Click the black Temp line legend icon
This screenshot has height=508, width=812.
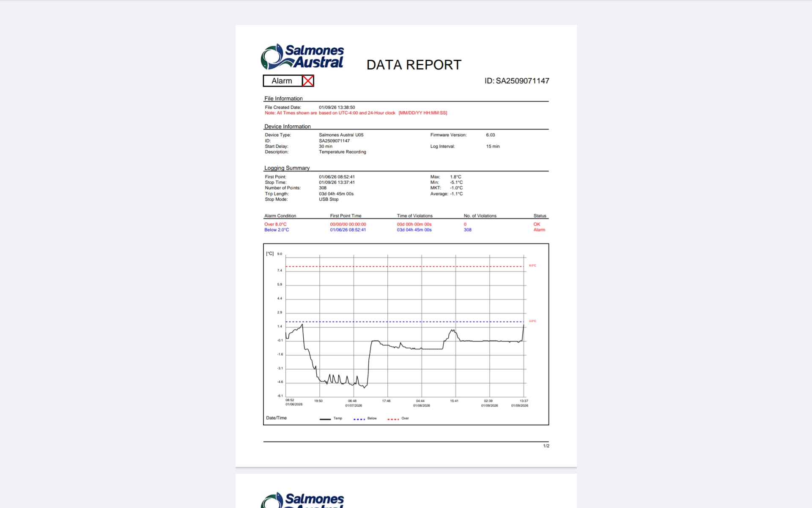click(325, 419)
